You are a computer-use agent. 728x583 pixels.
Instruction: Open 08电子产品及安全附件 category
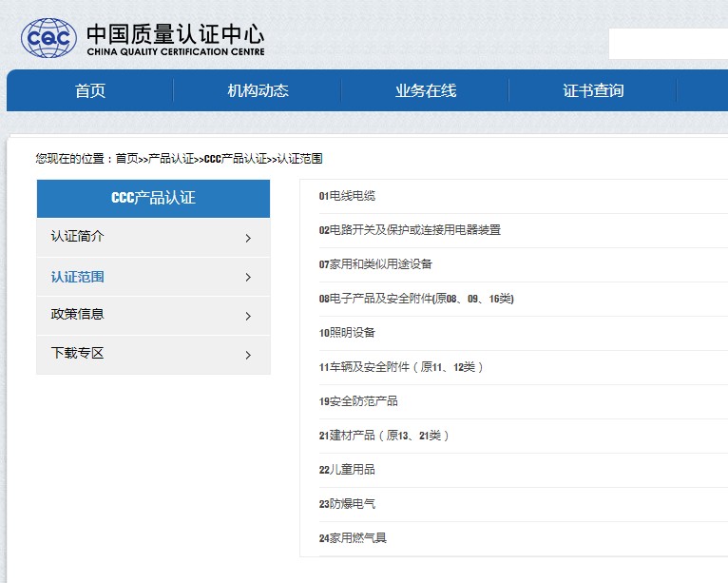(416, 299)
